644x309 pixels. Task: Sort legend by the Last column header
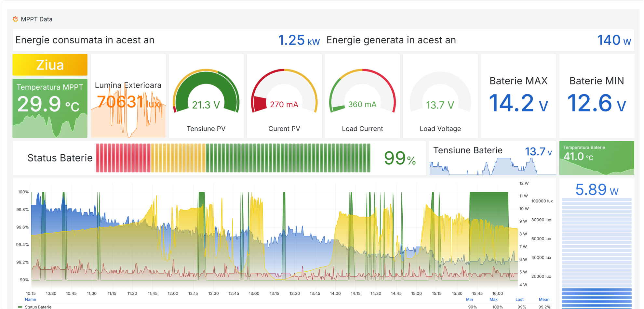[519, 300]
